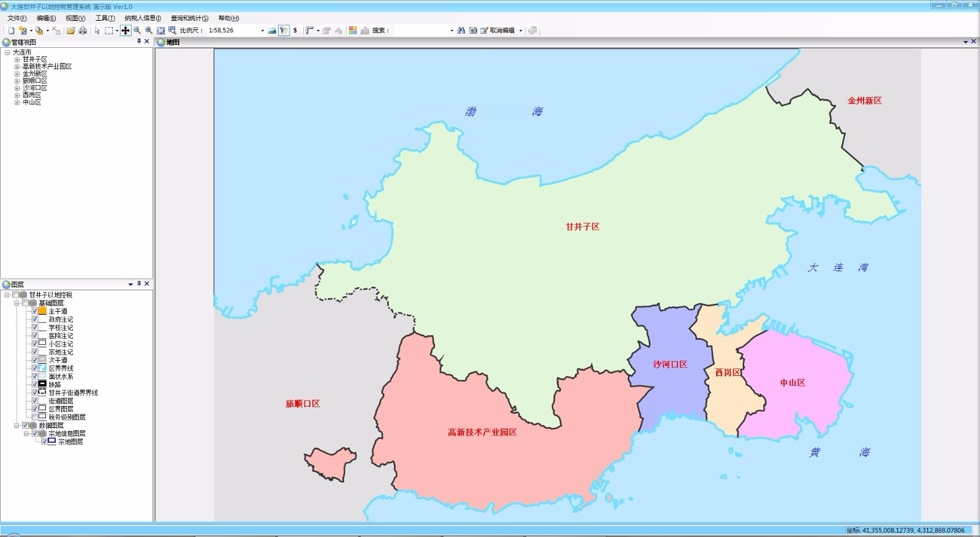Uncheck the 主干道 layer checkbox
This screenshot has width=980, height=537.
(x=35, y=311)
